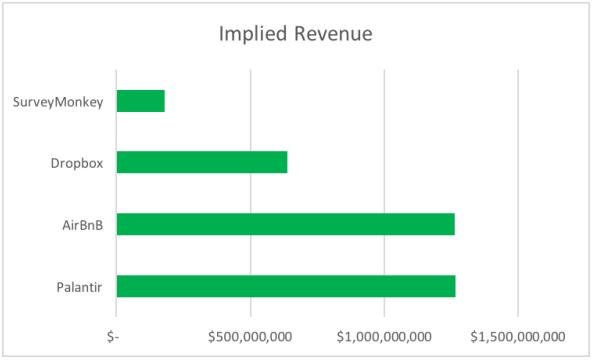Select the AirBnB green bar
Viewport: 594px width, 362px height.
(x=286, y=224)
